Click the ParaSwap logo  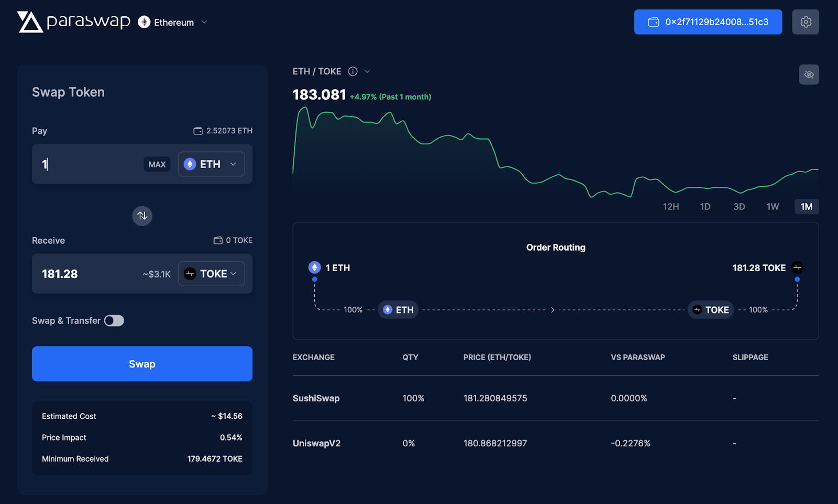click(74, 22)
